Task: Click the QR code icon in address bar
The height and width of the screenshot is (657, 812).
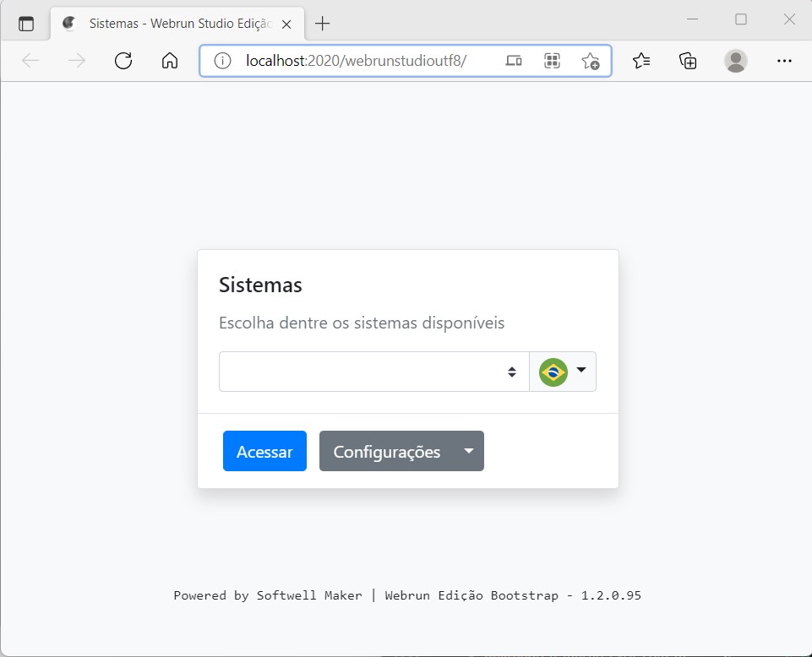Action: pos(553,61)
